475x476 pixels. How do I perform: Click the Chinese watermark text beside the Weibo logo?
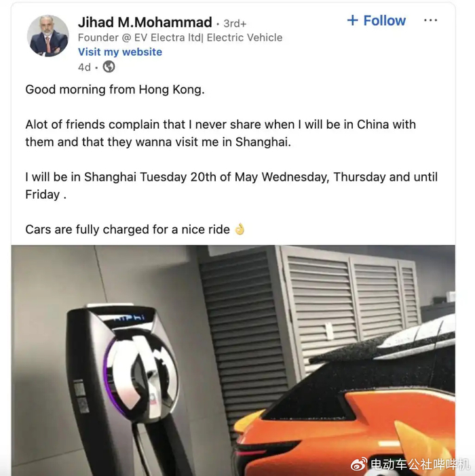pos(420,464)
